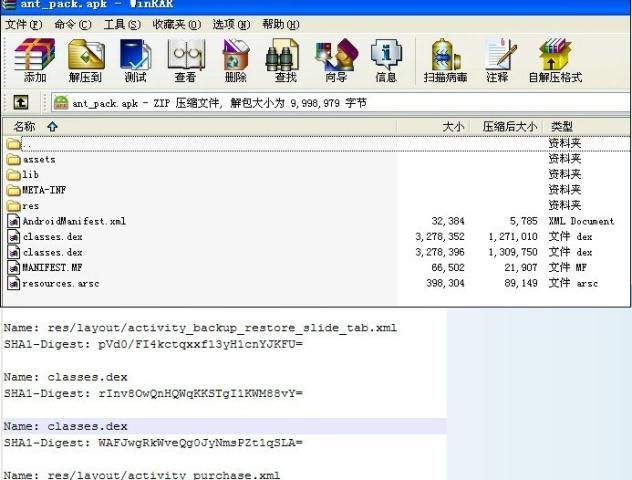Click the activity_purchase.xml name line
Viewport: 632px width, 480px height.
pyautogui.click(x=142, y=475)
